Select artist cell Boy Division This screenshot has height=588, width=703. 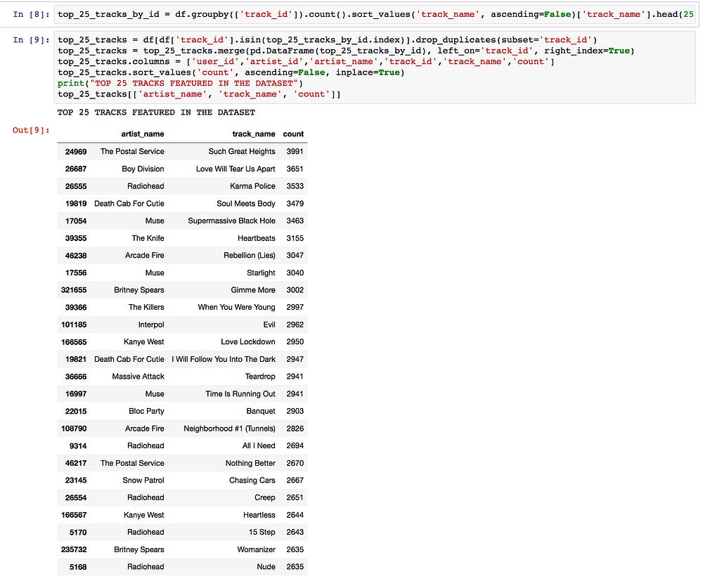[x=143, y=169]
